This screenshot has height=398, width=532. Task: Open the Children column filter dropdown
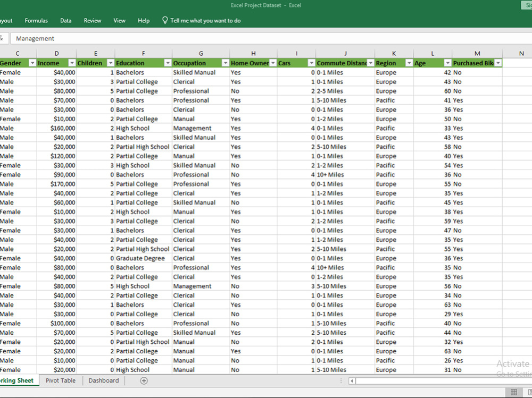point(111,63)
